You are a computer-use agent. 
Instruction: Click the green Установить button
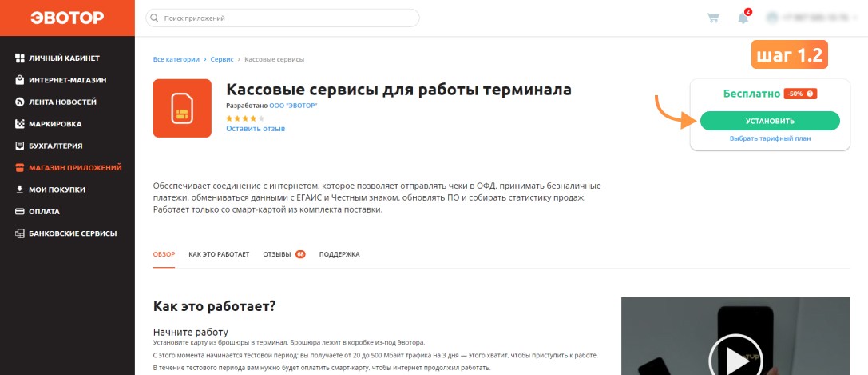click(x=770, y=121)
